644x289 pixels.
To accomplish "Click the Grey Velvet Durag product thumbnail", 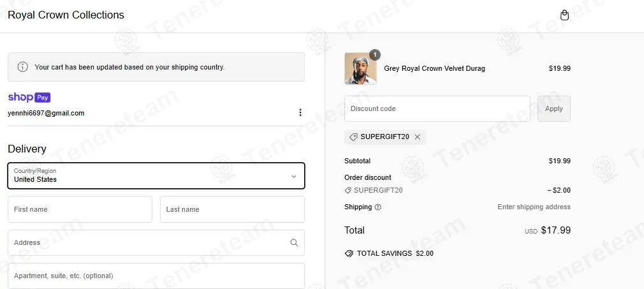I will click(x=360, y=69).
